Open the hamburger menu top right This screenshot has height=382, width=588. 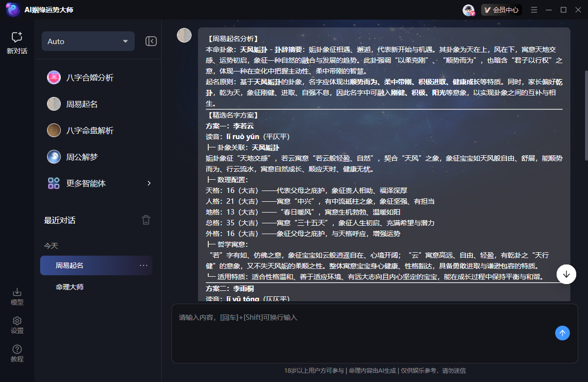click(x=534, y=9)
